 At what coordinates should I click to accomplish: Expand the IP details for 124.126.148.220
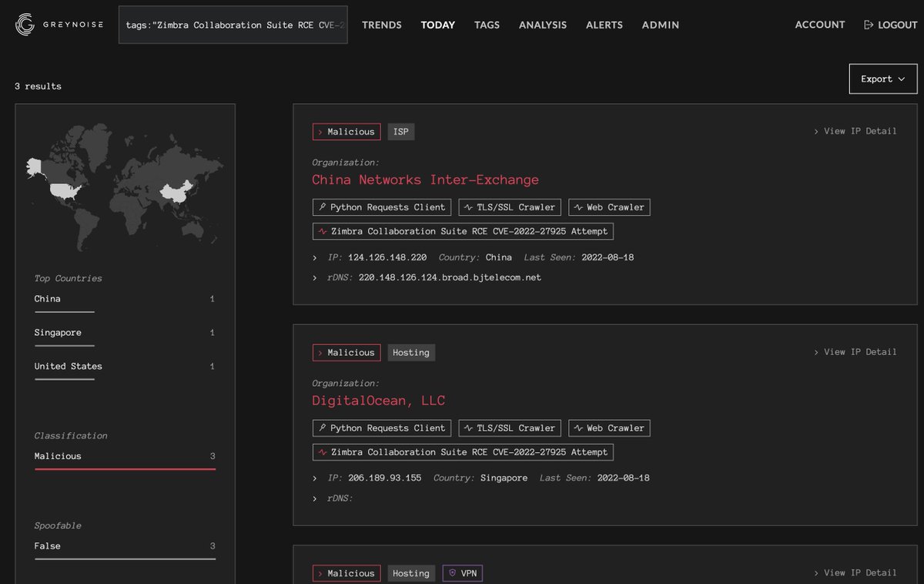click(x=314, y=257)
